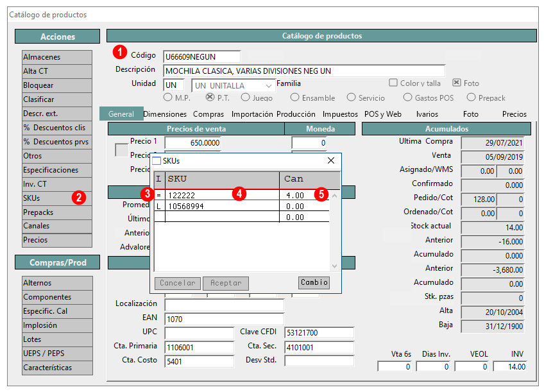Click the Otros action button

click(x=57, y=156)
